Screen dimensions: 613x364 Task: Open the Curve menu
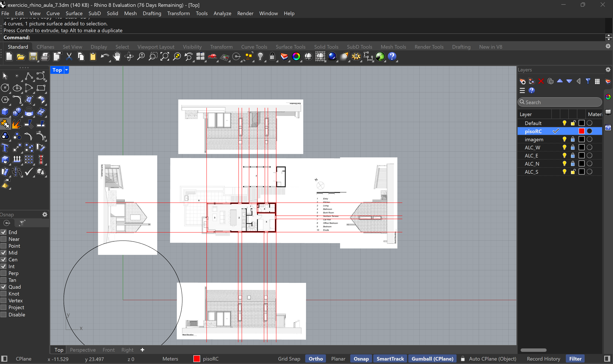pyautogui.click(x=53, y=13)
